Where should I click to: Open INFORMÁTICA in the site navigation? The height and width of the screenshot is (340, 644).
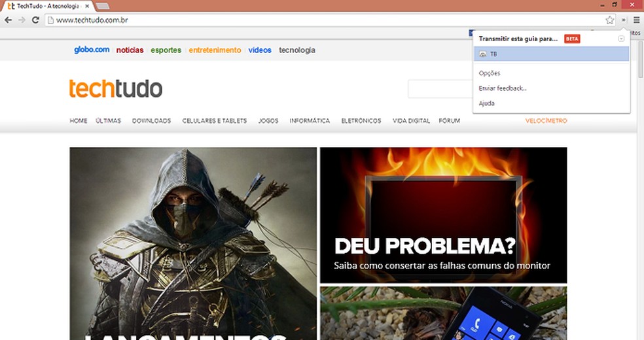[x=310, y=120]
